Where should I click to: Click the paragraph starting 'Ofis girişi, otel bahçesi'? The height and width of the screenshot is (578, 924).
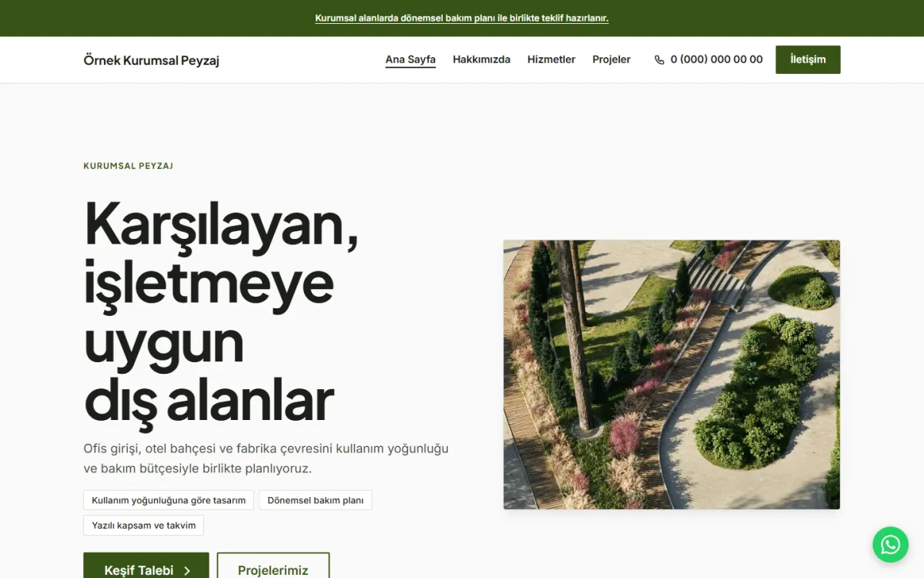pos(266,458)
